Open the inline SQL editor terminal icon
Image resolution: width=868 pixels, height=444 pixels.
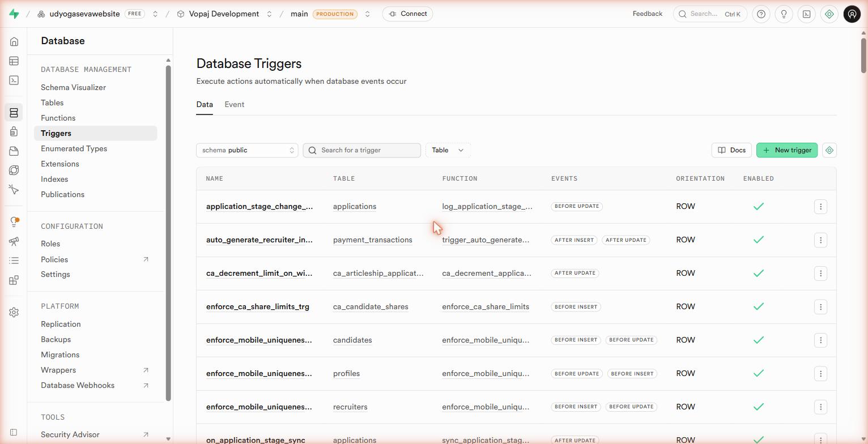click(x=807, y=14)
